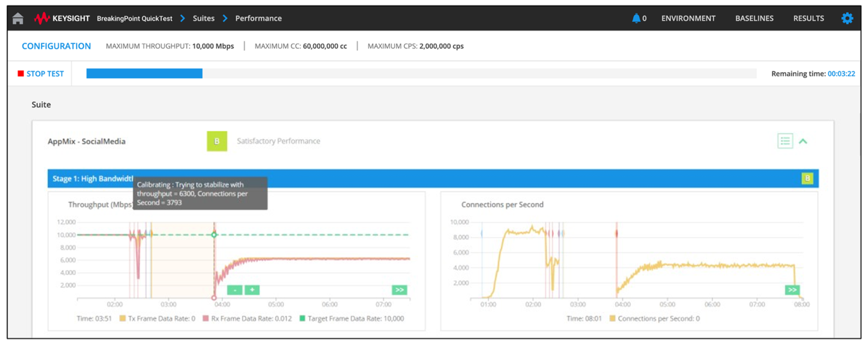Switch to the BASELINES view
The height and width of the screenshot is (344, 868).
click(x=754, y=18)
